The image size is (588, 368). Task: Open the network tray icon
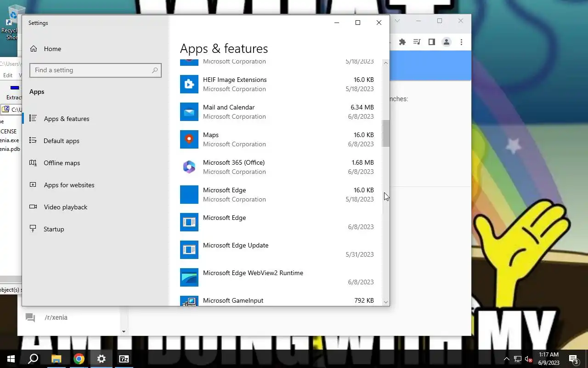[x=518, y=359]
